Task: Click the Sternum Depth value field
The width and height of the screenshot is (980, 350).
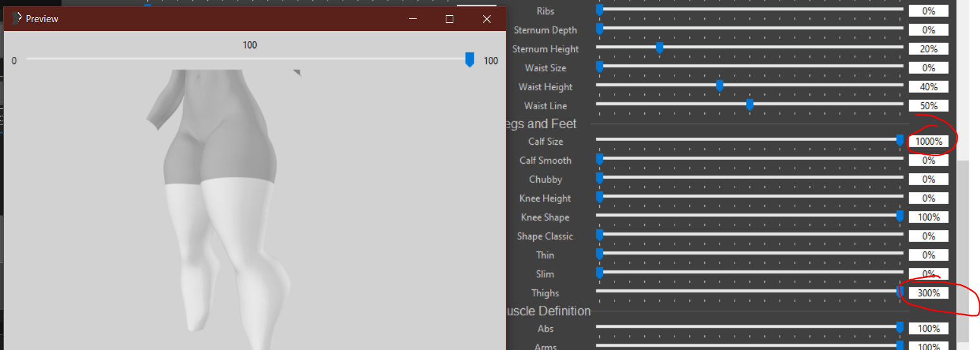Action: click(x=929, y=30)
